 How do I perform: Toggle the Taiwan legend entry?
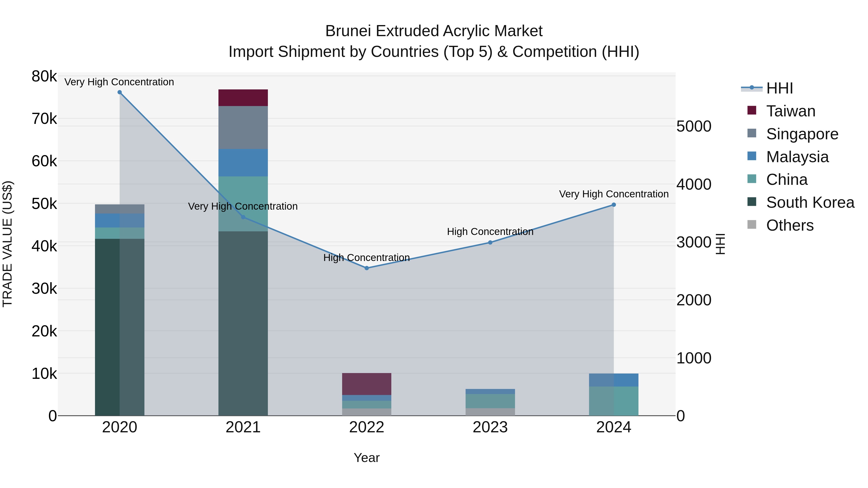click(781, 111)
